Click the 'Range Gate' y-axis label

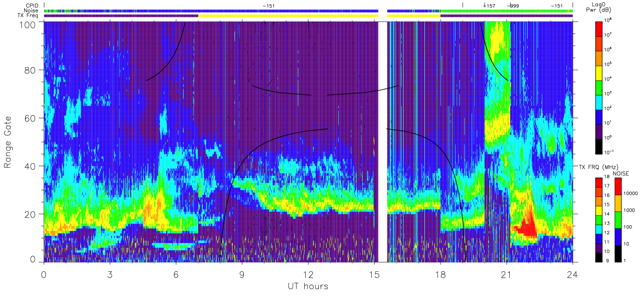tap(8, 142)
